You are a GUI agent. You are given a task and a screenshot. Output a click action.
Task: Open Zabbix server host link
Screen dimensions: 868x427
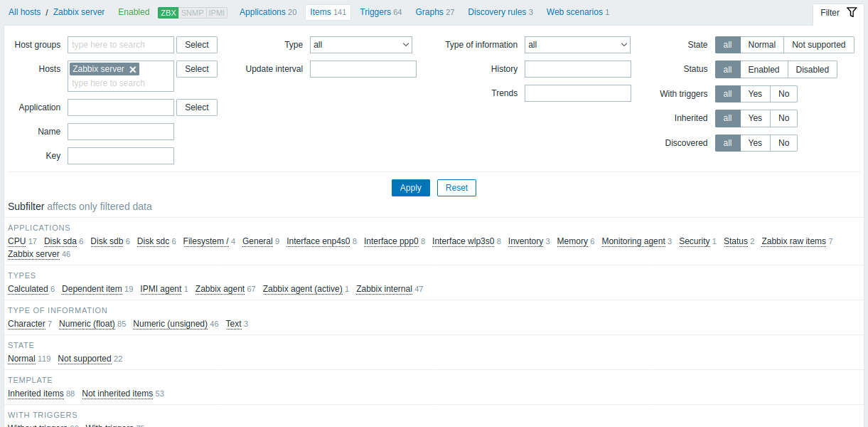(79, 12)
